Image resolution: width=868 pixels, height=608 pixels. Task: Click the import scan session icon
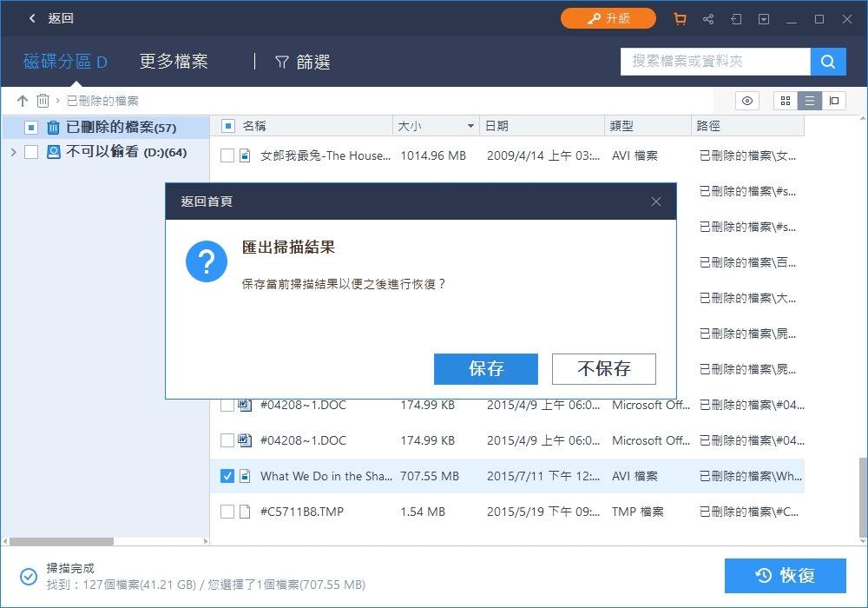pos(736,19)
